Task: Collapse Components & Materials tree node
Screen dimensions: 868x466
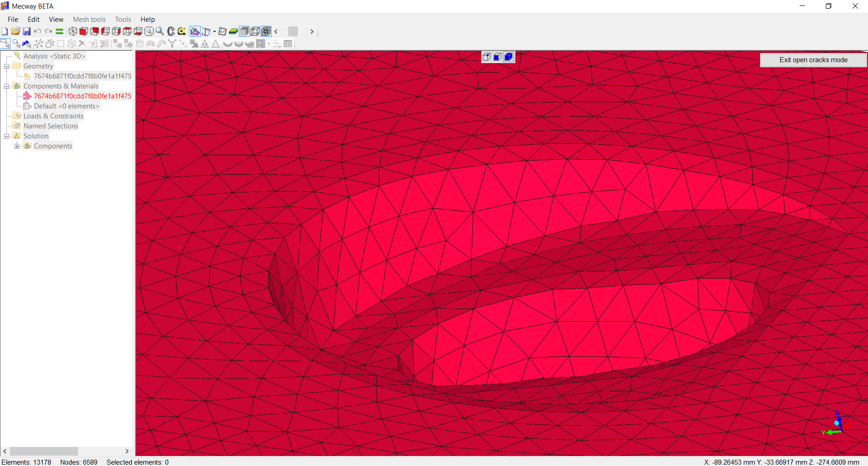Action: tap(6, 86)
